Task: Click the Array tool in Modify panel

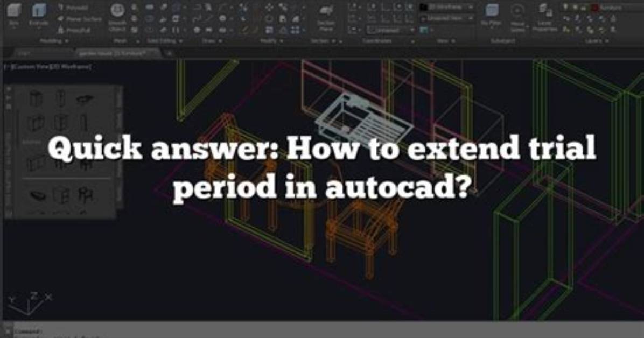Action: coord(295,30)
